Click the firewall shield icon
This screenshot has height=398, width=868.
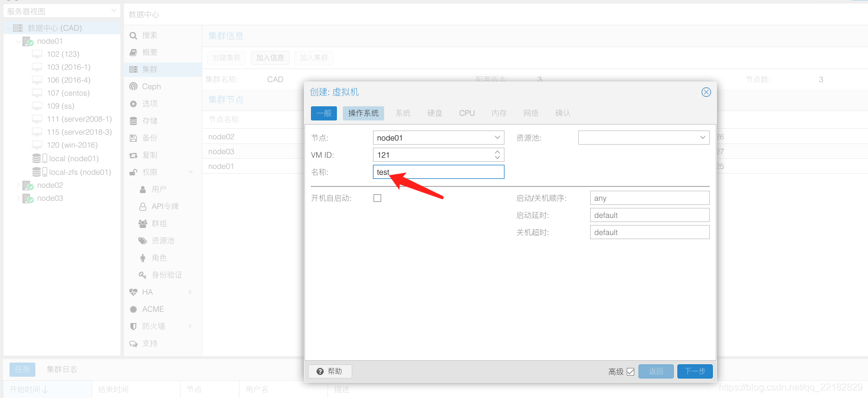(x=133, y=327)
